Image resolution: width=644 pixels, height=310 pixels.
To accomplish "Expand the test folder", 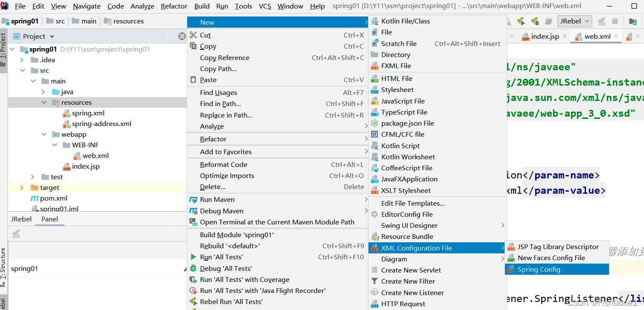I will [33, 177].
